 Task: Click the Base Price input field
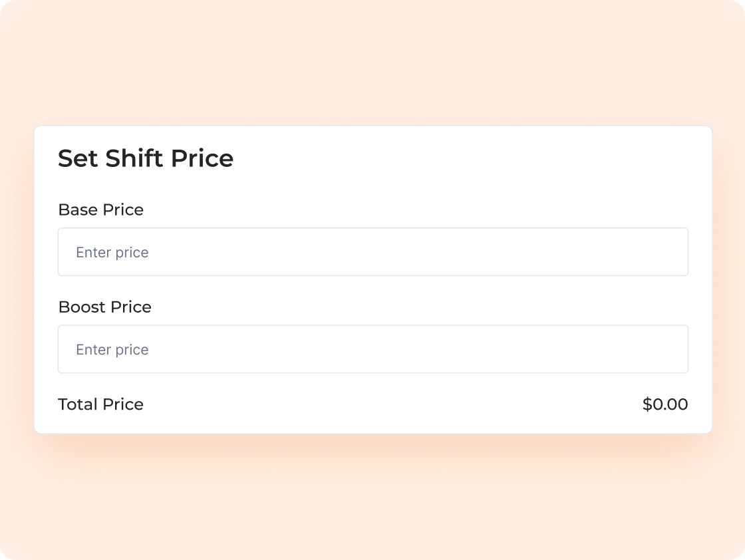tap(372, 252)
